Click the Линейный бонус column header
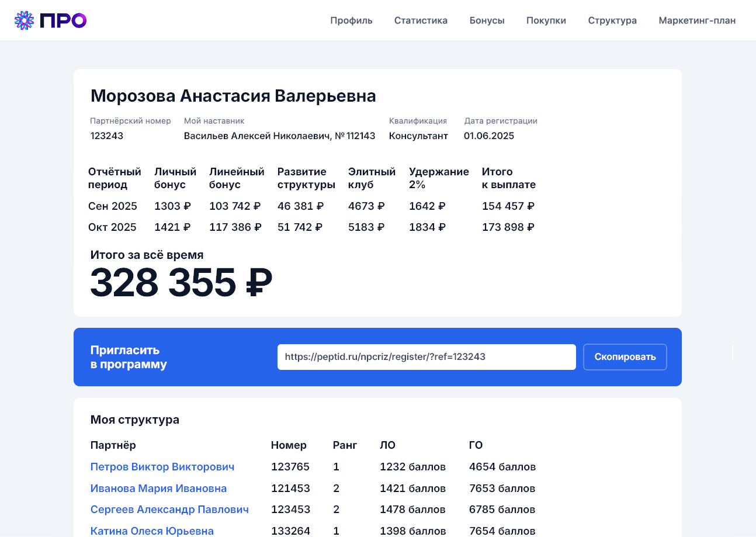 tap(237, 178)
